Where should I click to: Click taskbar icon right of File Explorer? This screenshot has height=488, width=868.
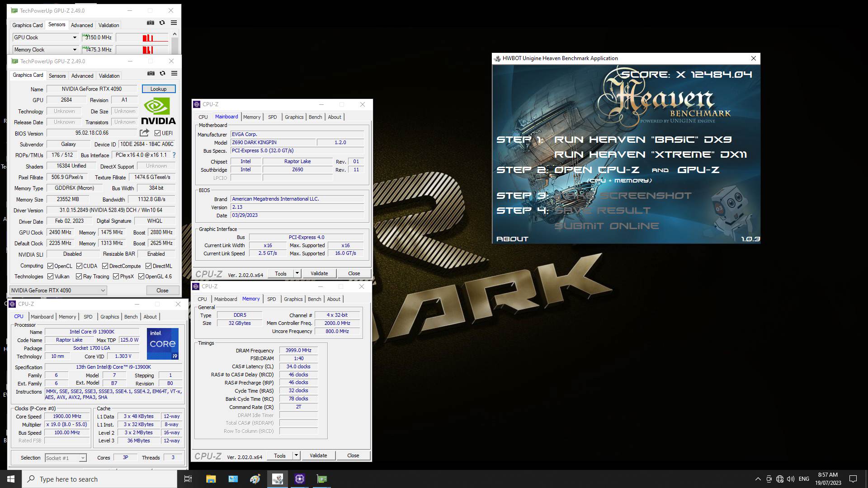(x=233, y=479)
